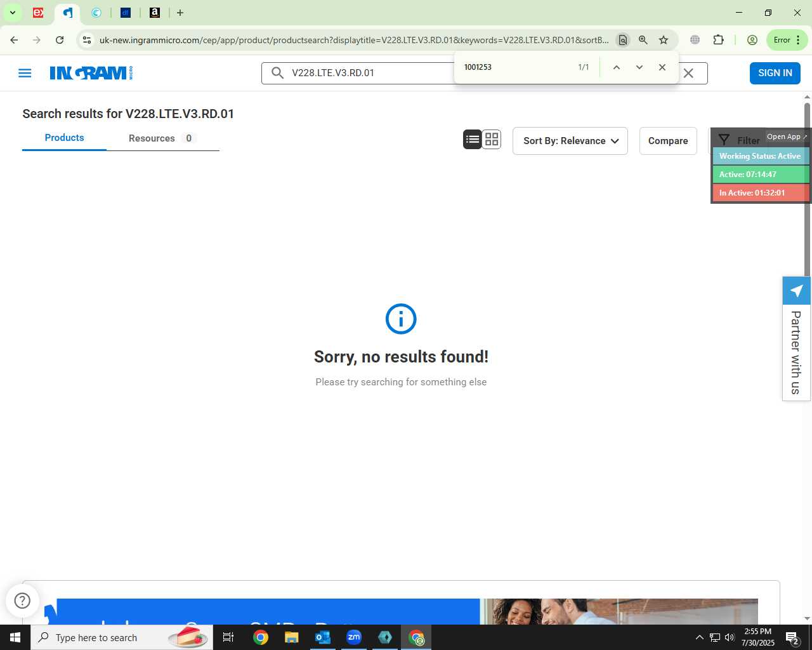The image size is (812, 650).
Task: Click the site information icon
Action: [87, 40]
